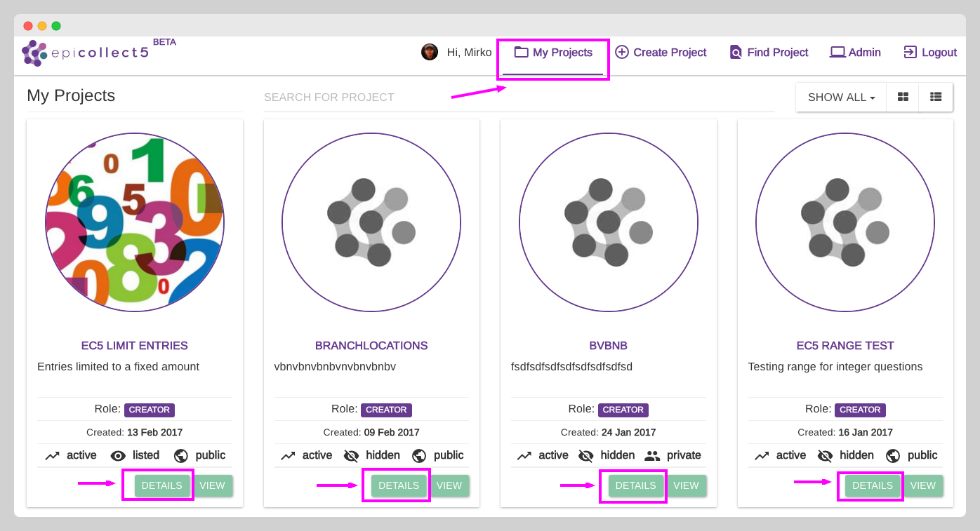Image resolution: width=980 pixels, height=531 pixels.
Task: Open the EC5 RANGE TEST project title link
Action: pyautogui.click(x=845, y=346)
